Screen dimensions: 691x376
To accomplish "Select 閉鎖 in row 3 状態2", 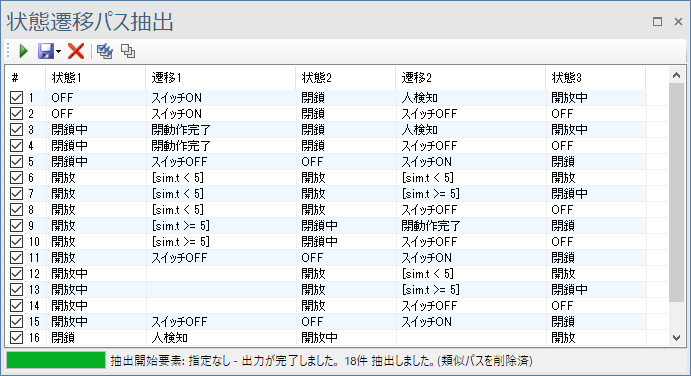I will pos(313,130).
